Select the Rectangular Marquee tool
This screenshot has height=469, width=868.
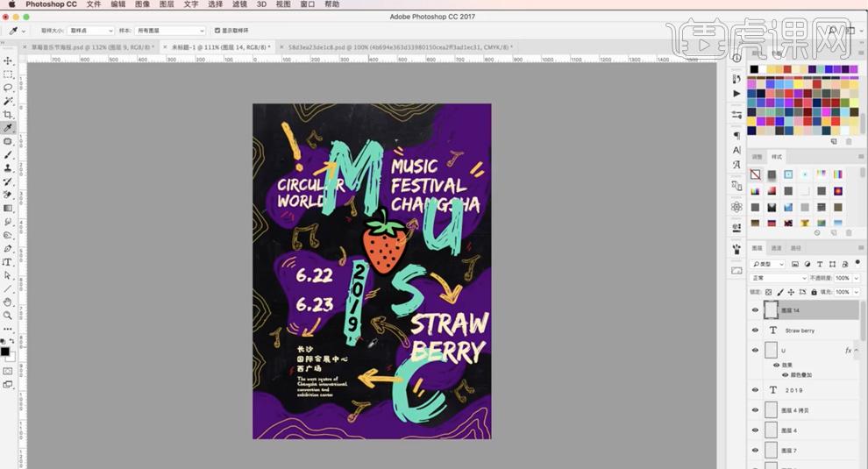coord(8,75)
